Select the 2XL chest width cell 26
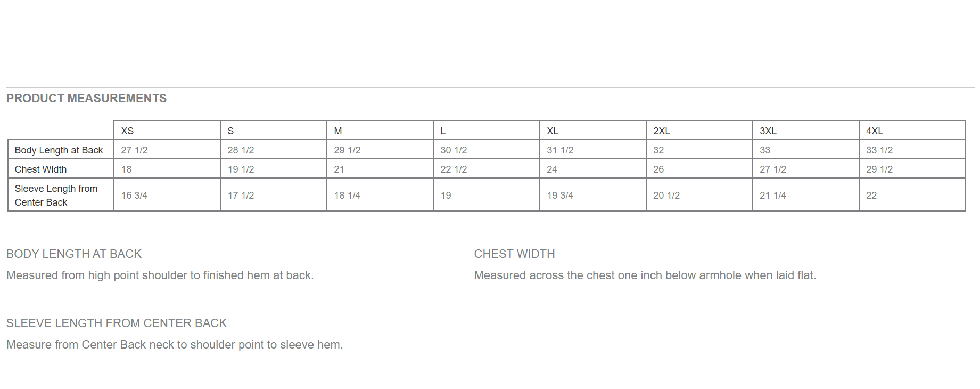Viewport: 980px width, 389px height. [x=658, y=169]
